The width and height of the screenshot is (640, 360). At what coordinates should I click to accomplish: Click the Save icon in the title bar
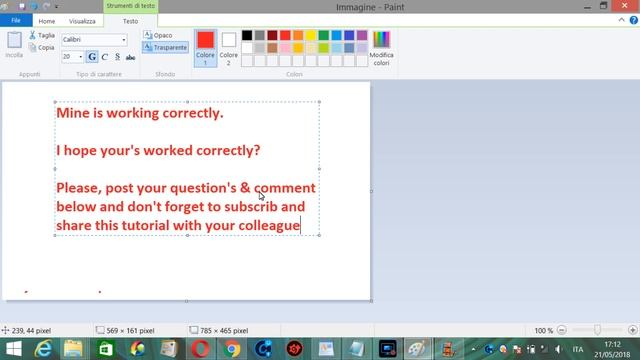pyautogui.click(x=22, y=7)
